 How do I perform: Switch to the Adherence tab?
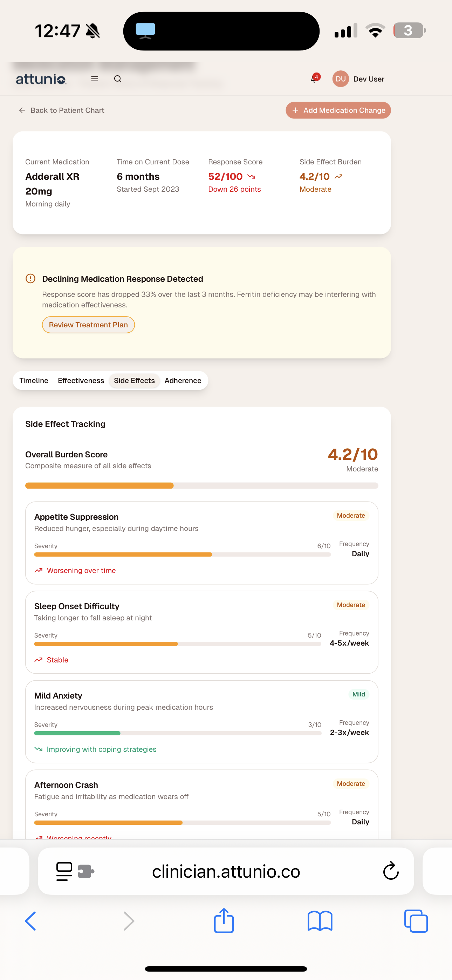point(183,380)
